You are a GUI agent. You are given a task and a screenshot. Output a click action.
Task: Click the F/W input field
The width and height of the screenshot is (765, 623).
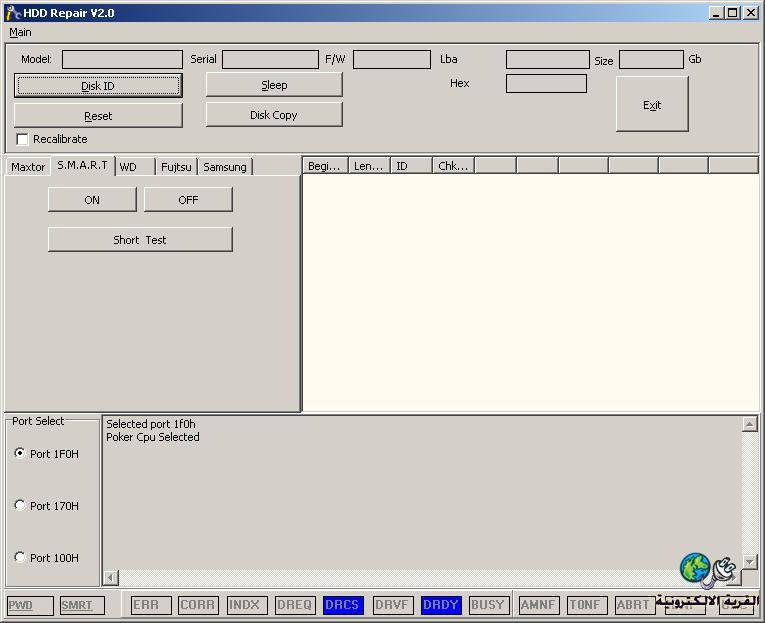(x=392, y=60)
